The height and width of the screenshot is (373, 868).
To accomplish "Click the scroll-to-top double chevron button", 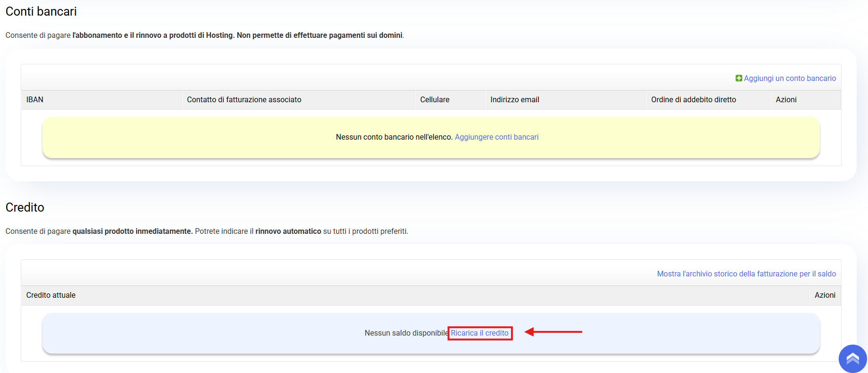I will click(x=852, y=359).
